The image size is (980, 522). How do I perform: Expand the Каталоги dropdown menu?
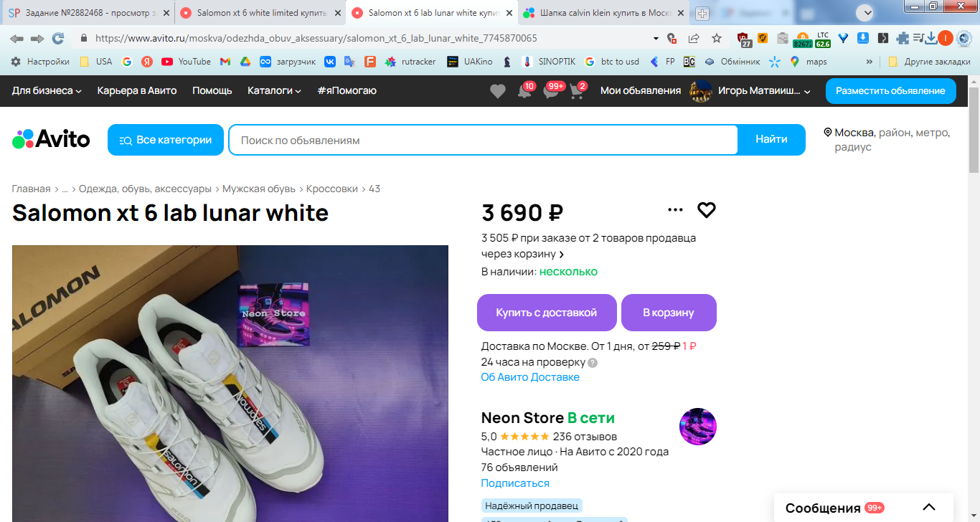point(274,91)
